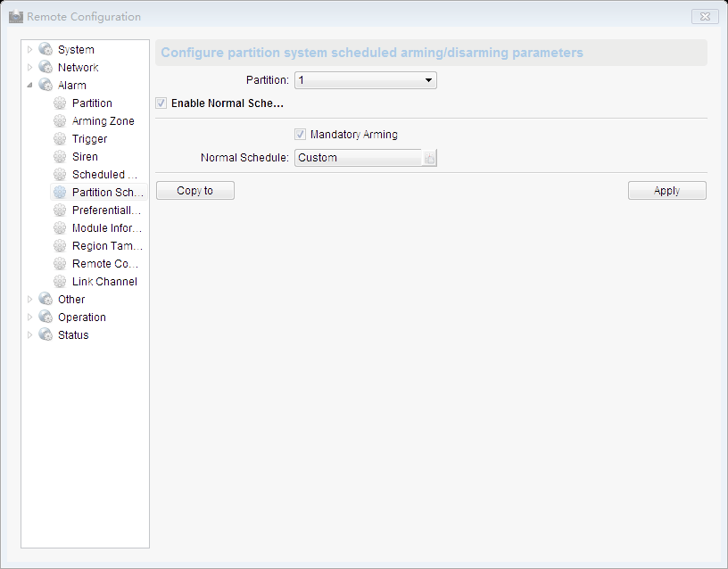The width and height of the screenshot is (728, 569).
Task: Select the Operation label in tree
Action: [x=82, y=317]
